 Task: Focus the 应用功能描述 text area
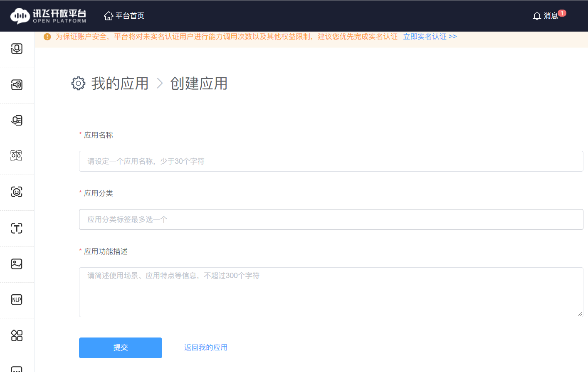pos(331,292)
